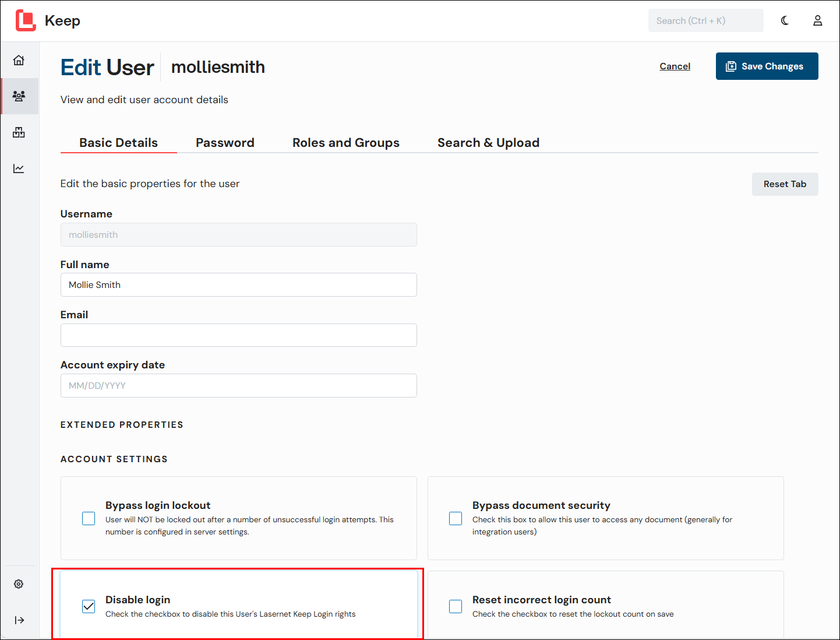Click 'Edit the basic properties for the user' text
This screenshot has height=640, width=840.
coord(150,184)
